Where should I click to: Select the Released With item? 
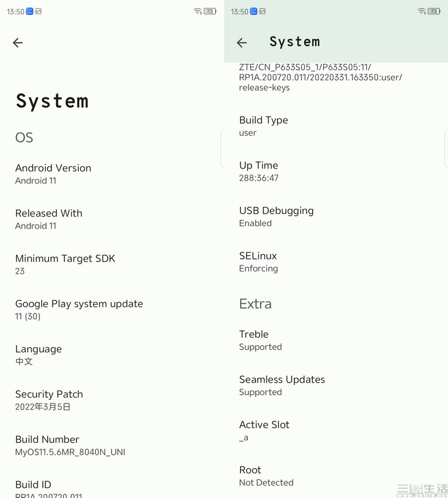(49, 219)
